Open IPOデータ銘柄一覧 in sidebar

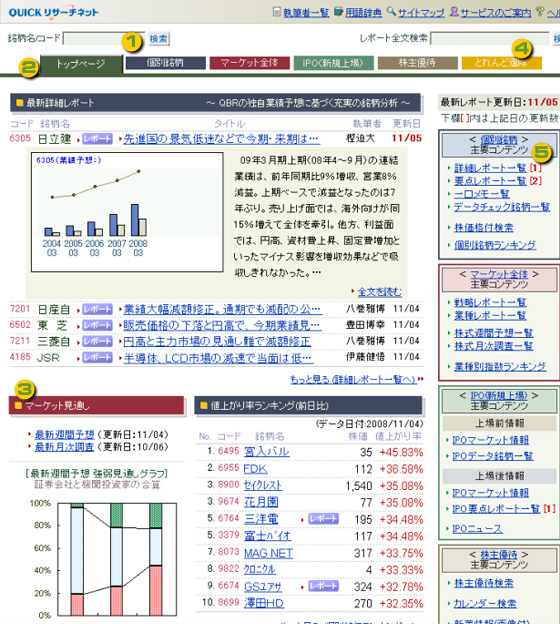(x=493, y=456)
